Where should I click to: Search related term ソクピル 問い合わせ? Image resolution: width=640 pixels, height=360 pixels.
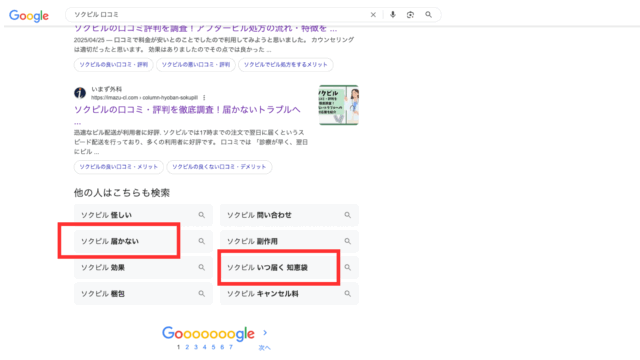point(289,215)
